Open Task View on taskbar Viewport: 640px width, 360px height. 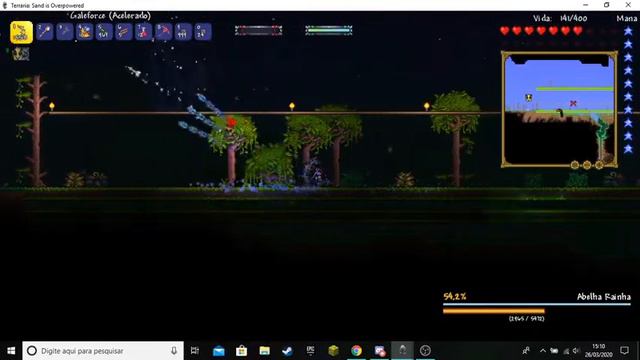pyautogui.click(x=195, y=351)
